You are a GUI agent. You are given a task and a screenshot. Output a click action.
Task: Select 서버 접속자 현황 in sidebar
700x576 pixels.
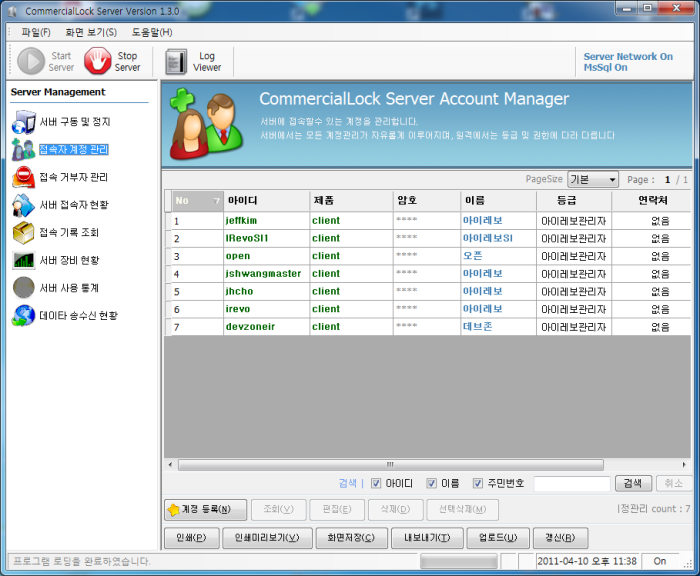coord(74,205)
